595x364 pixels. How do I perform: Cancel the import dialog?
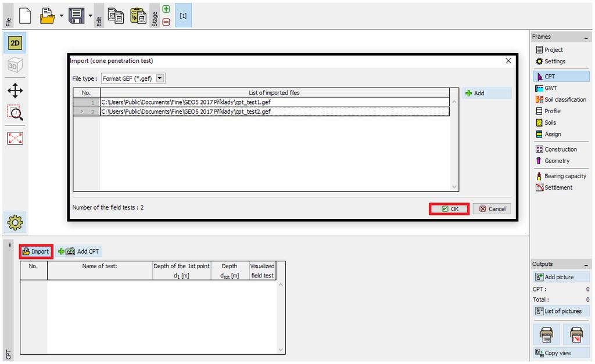[492, 209]
